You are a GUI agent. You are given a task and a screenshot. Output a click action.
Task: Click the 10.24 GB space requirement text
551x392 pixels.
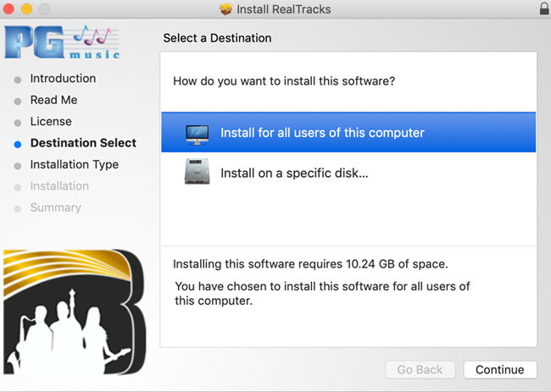coord(310,264)
